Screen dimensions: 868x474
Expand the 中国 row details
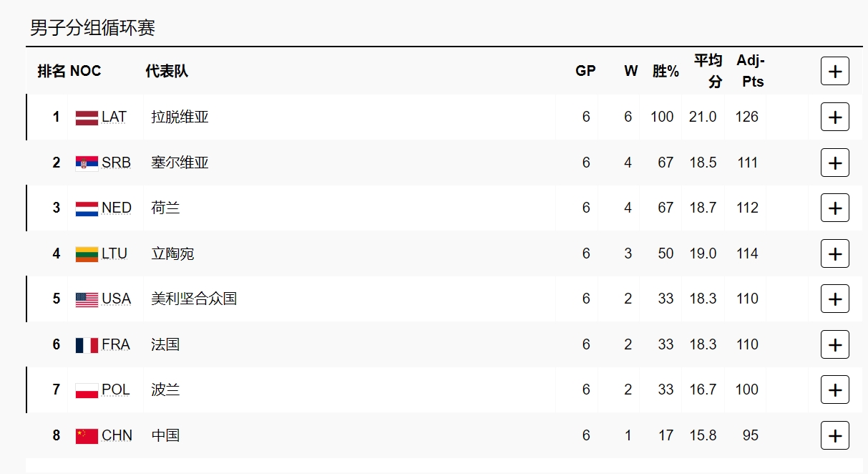tap(834, 435)
